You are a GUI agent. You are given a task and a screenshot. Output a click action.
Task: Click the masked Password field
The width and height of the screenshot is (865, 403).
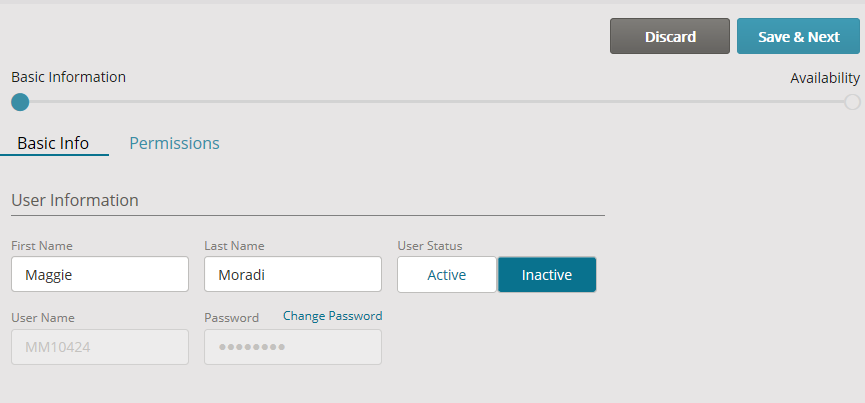coord(293,347)
